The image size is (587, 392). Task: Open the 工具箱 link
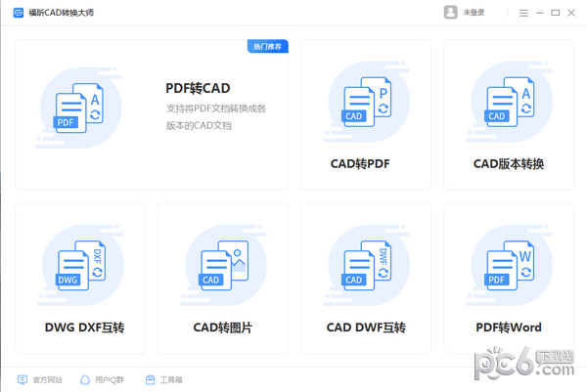pos(171,380)
